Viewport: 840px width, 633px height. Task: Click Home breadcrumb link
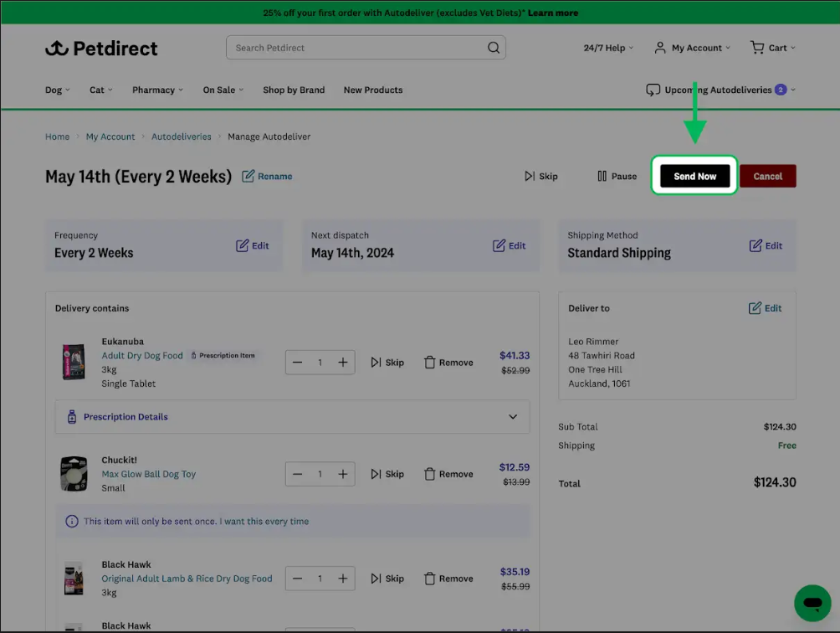58,136
